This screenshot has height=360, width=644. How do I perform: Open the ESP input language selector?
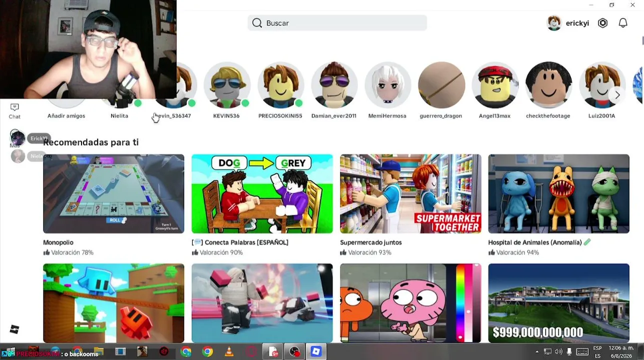pos(597,351)
